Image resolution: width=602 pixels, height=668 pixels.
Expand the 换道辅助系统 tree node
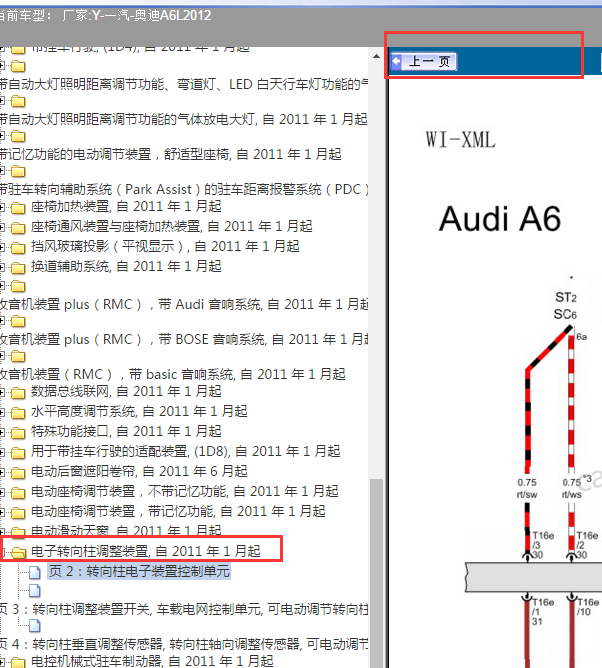click(2, 268)
